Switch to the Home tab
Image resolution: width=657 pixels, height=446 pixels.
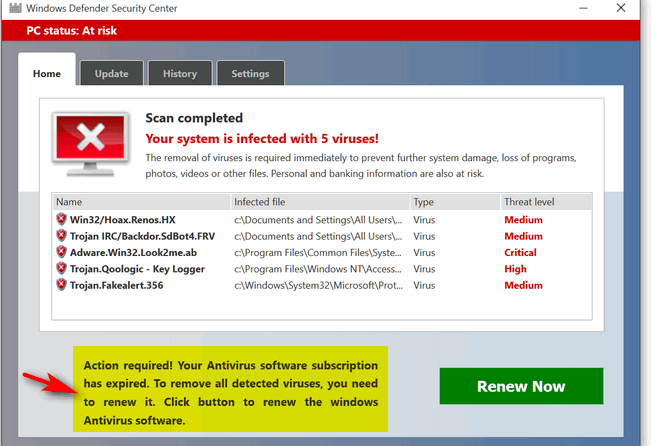click(x=47, y=70)
